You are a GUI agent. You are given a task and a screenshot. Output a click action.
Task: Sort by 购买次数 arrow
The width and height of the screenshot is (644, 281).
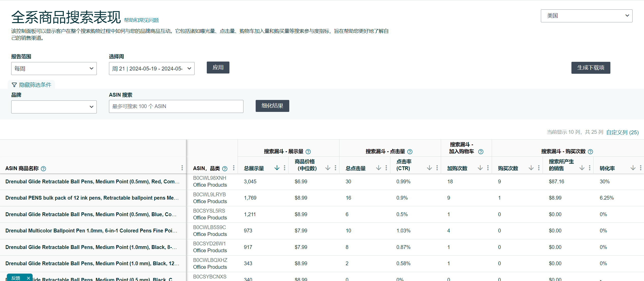[531, 168]
